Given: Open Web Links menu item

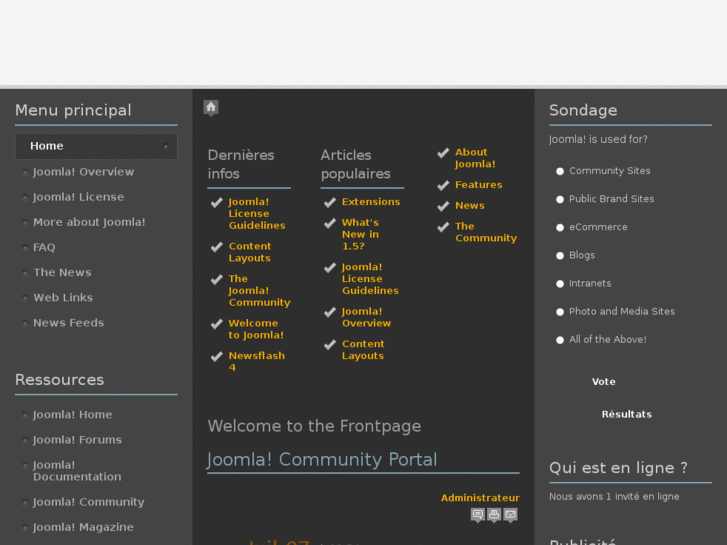Looking at the screenshot, I should [63, 297].
